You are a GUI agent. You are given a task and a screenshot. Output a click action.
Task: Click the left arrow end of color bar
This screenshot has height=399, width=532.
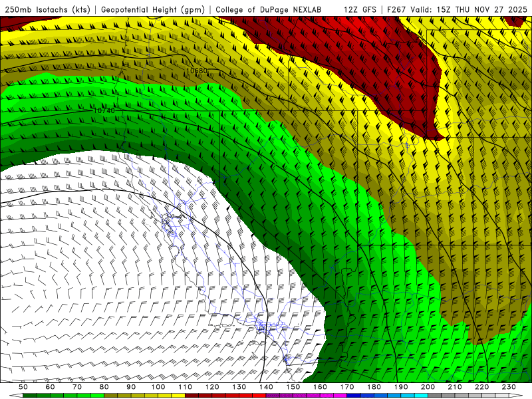click(16, 396)
